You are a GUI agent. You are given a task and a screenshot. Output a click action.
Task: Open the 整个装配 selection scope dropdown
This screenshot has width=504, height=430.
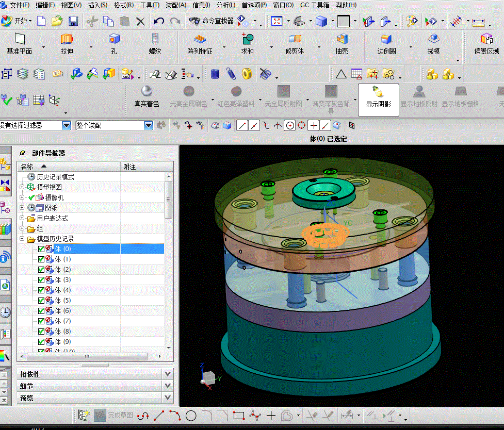(149, 125)
